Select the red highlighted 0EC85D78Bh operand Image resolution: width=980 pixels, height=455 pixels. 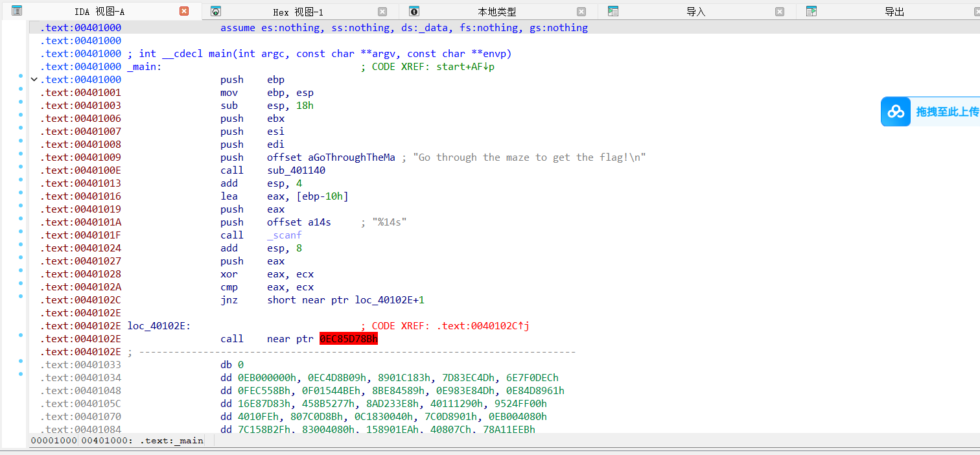click(x=349, y=339)
